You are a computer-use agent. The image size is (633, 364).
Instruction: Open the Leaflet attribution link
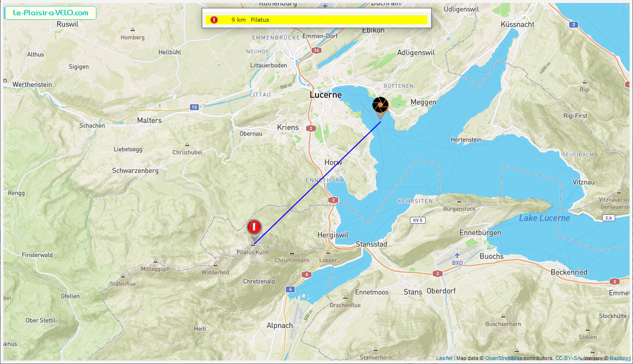pos(444,359)
